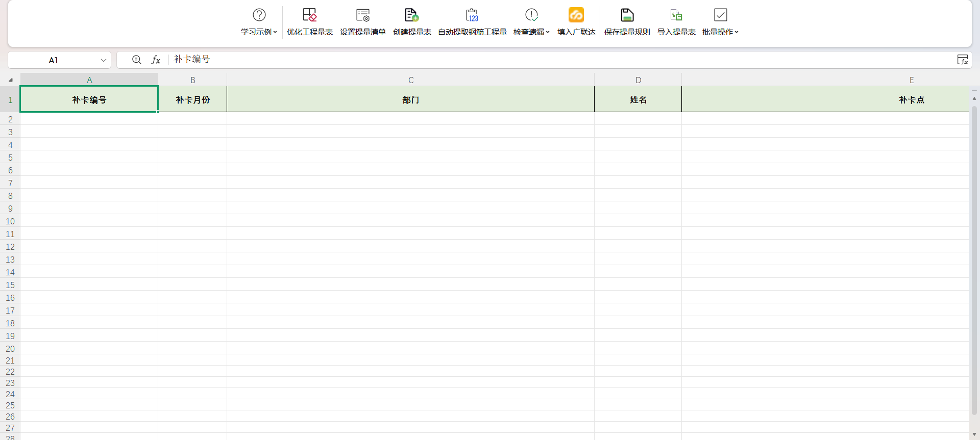Click the 保存提量规则 save icon

[x=627, y=15]
